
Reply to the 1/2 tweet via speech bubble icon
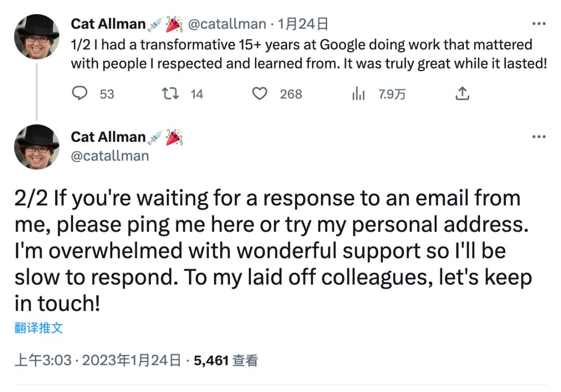coord(79,93)
